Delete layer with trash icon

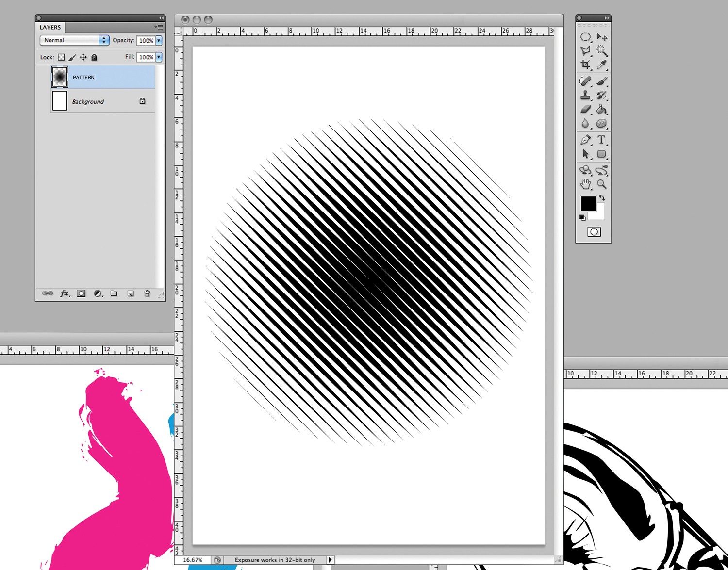click(147, 293)
